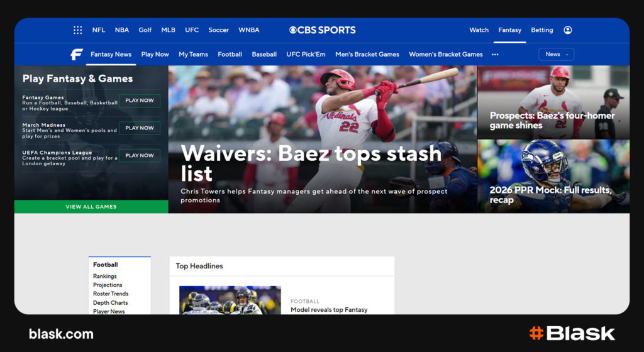Open My Teams tab
The image size is (644, 352).
[193, 54]
